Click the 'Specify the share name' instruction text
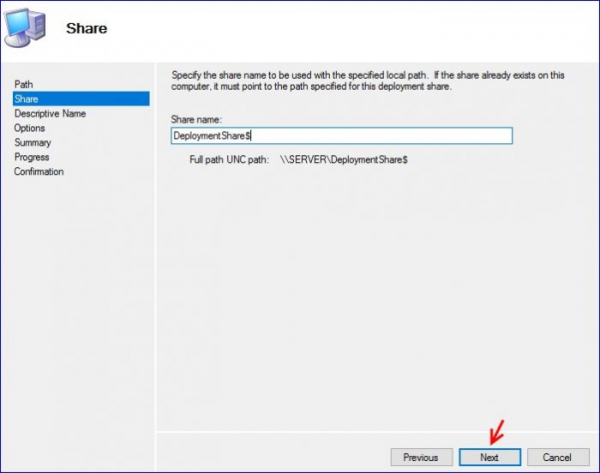This screenshot has width=600, height=473. (x=368, y=80)
